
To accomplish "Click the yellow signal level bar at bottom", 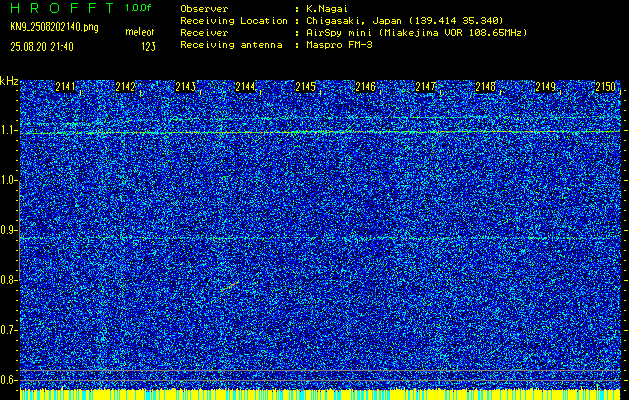I will [x=320, y=394].
